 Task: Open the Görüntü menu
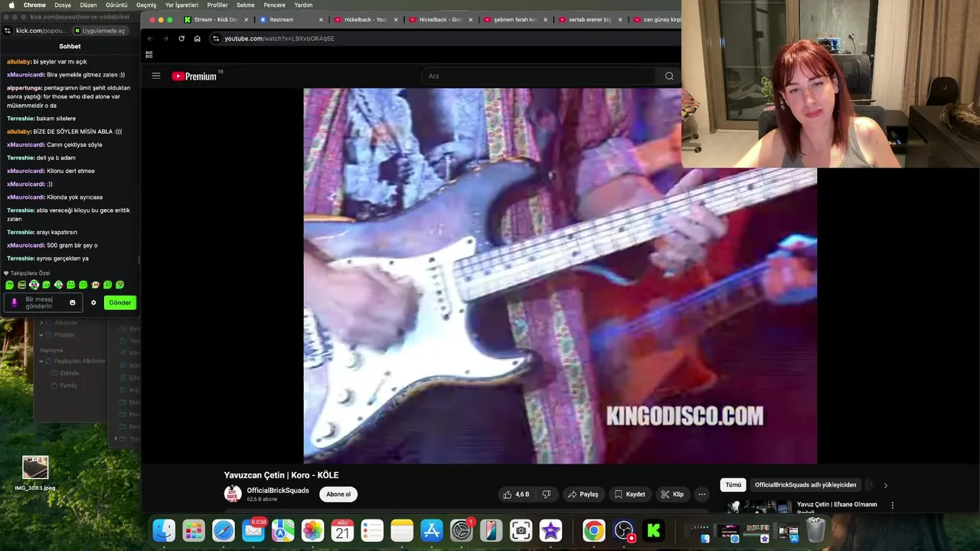116,5
